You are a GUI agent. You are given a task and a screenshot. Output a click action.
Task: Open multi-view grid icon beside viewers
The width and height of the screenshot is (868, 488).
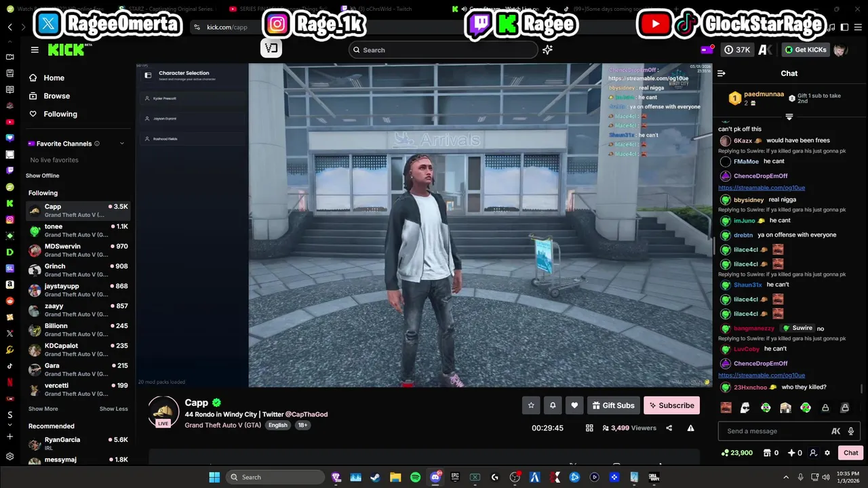[x=589, y=428]
